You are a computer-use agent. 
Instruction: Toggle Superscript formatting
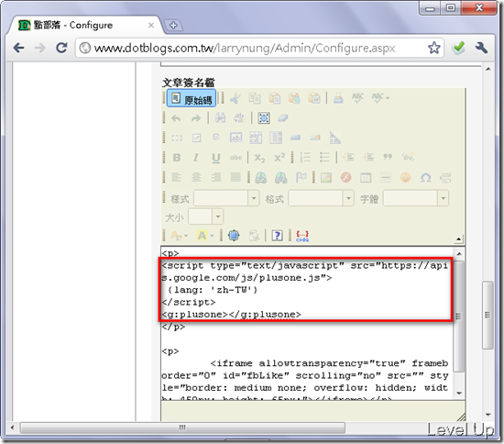[x=279, y=158]
